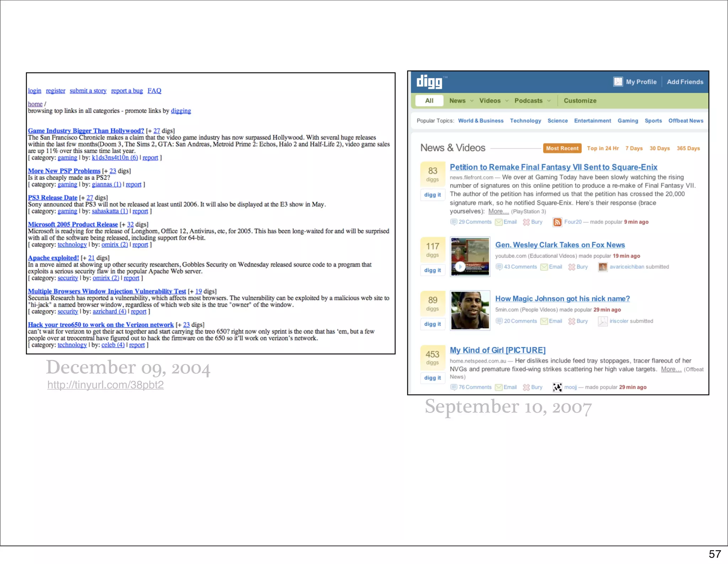Image resolution: width=728 pixels, height=564 pixels.
Task: Open Gen. Wesley Clark Takes on Fox News
Action: click(x=560, y=245)
